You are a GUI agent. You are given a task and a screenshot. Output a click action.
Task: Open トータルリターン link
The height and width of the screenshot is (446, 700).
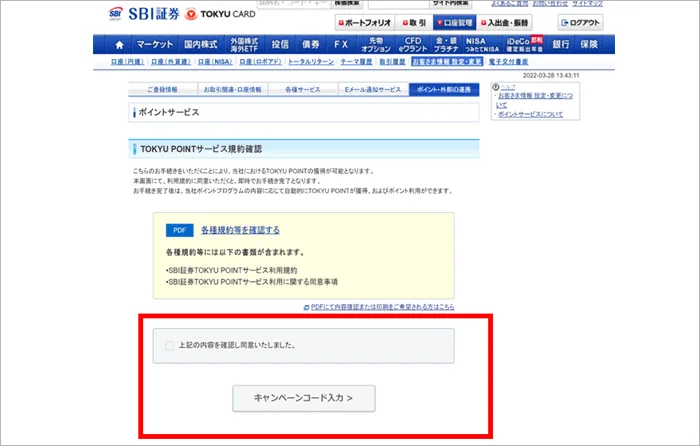pos(311,62)
